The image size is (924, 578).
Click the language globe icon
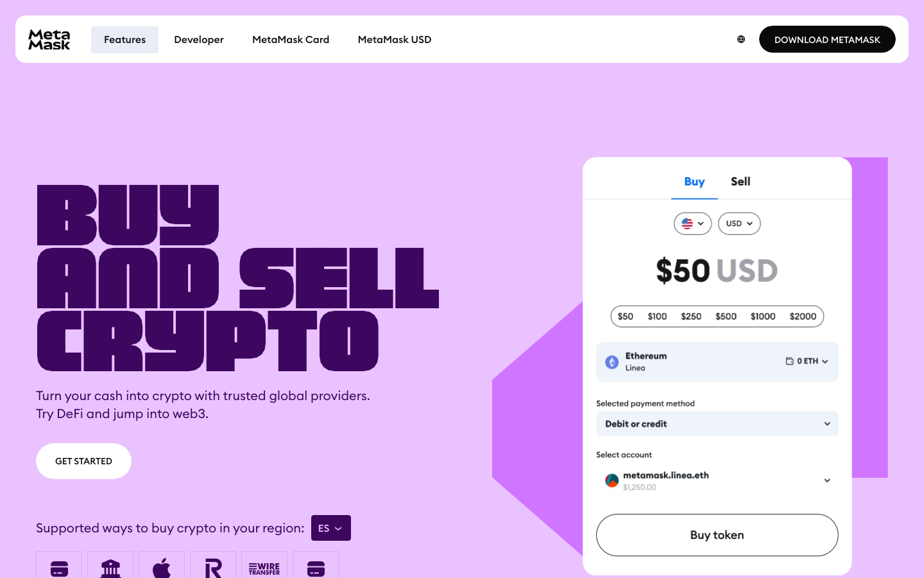click(741, 39)
